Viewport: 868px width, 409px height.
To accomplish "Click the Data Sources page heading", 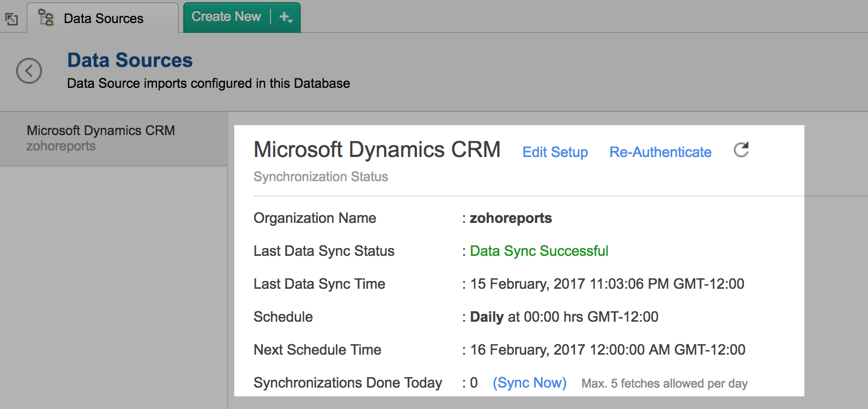I will coord(130,60).
